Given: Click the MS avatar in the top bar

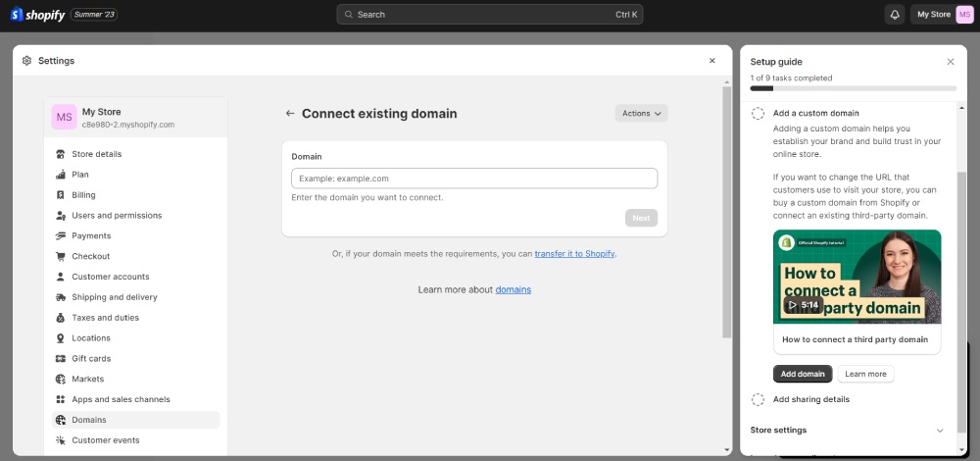Looking at the screenshot, I should pos(964,15).
